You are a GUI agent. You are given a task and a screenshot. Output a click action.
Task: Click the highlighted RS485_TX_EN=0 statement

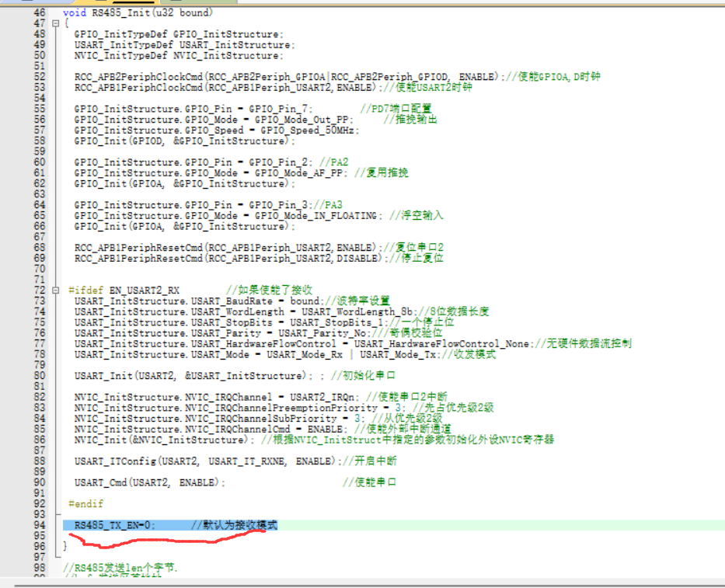[x=115, y=525]
